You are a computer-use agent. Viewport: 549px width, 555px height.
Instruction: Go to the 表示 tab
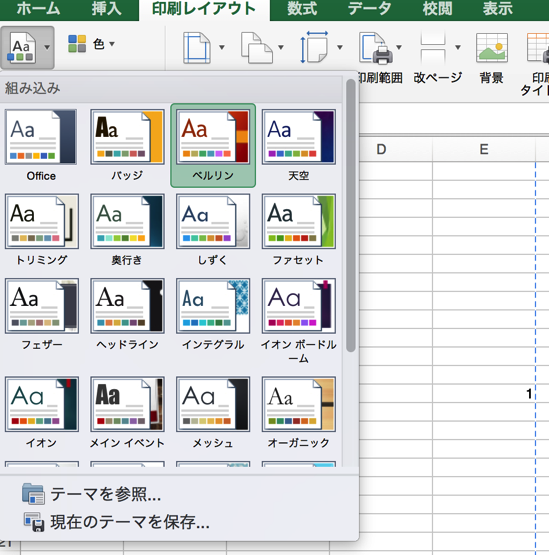(x=498, y=8)
